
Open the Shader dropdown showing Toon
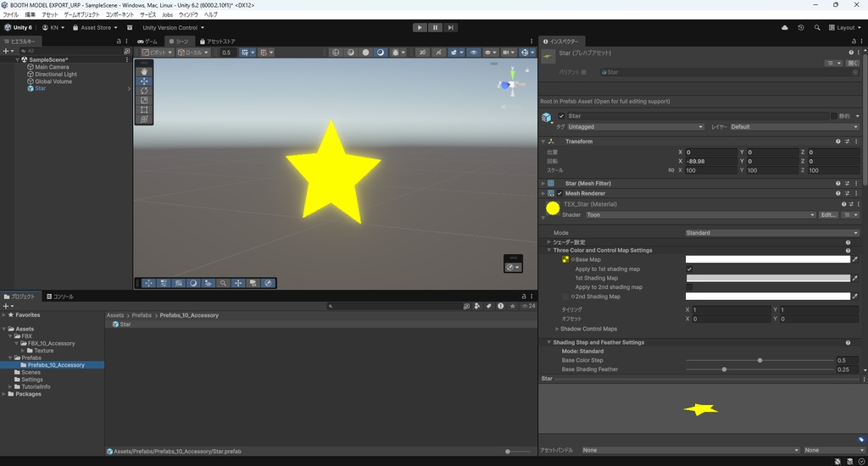700,214
